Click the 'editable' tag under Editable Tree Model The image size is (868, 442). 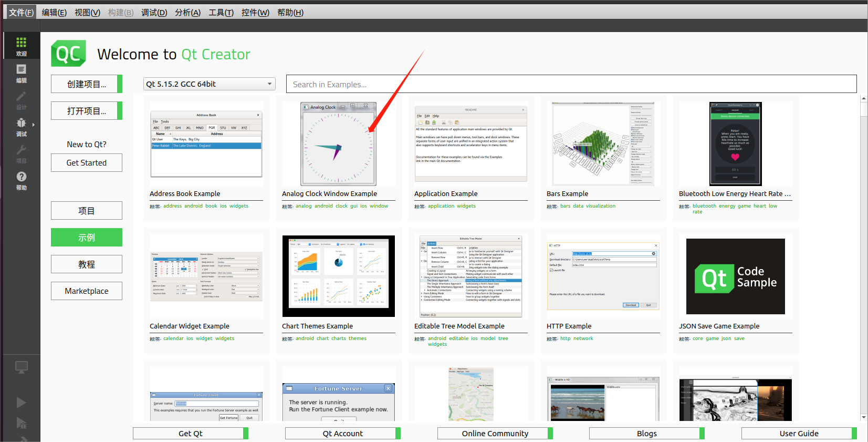click(x=458, y=338)
